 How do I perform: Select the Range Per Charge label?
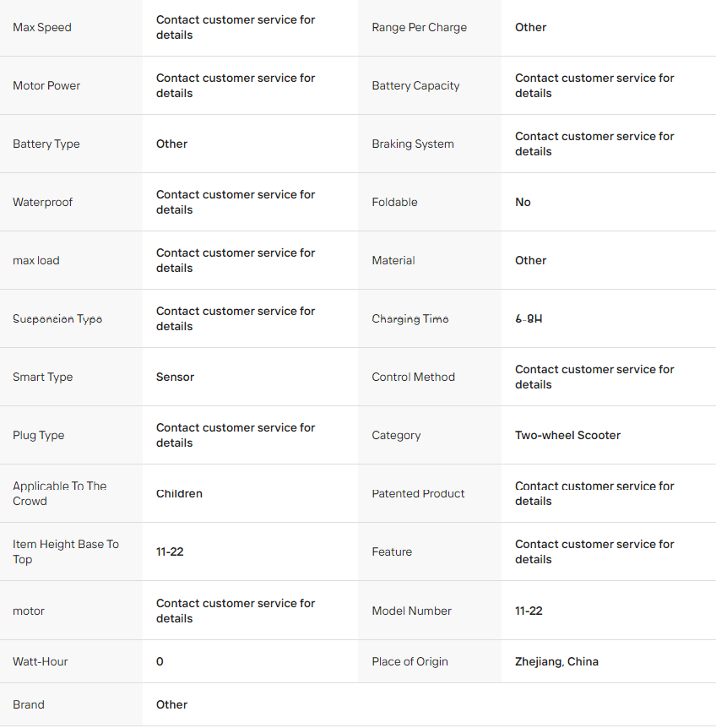[x=419, y=27]
